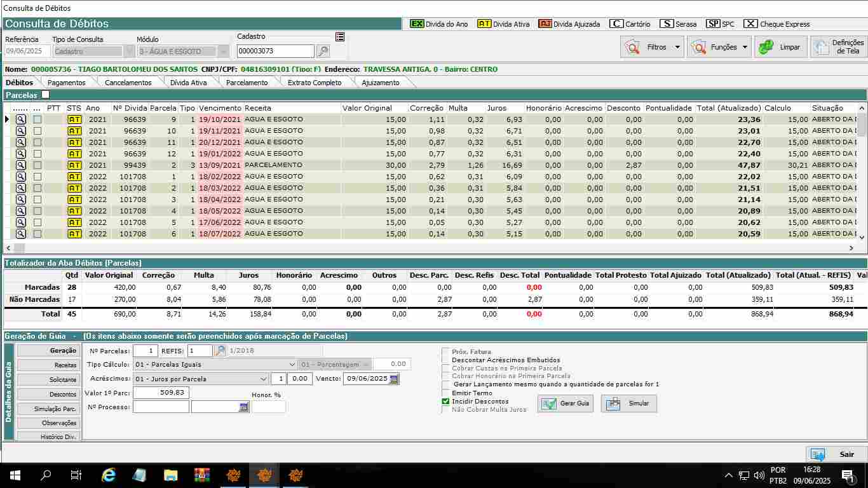
Task: Open the Extrato Completo tab
Action: [314, 83]
